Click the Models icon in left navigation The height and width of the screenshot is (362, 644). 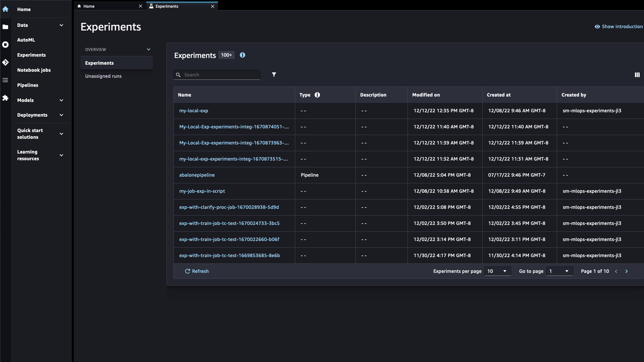click(5, 100)
